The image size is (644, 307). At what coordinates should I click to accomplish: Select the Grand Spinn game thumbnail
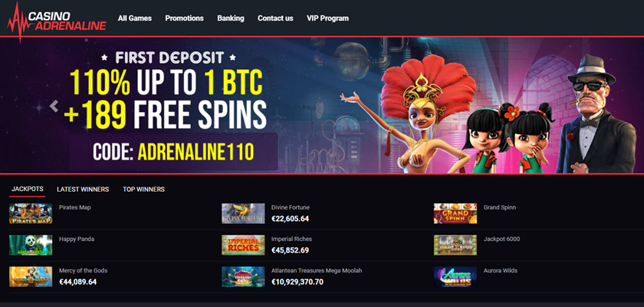(455, 213)
